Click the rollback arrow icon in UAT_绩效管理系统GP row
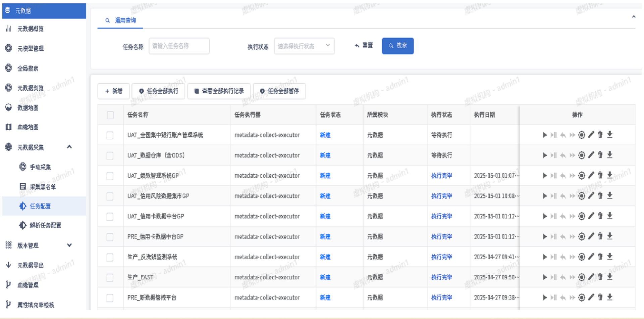Screen dimensions: 644x319 pyautogui.click(x=563, y=176)
